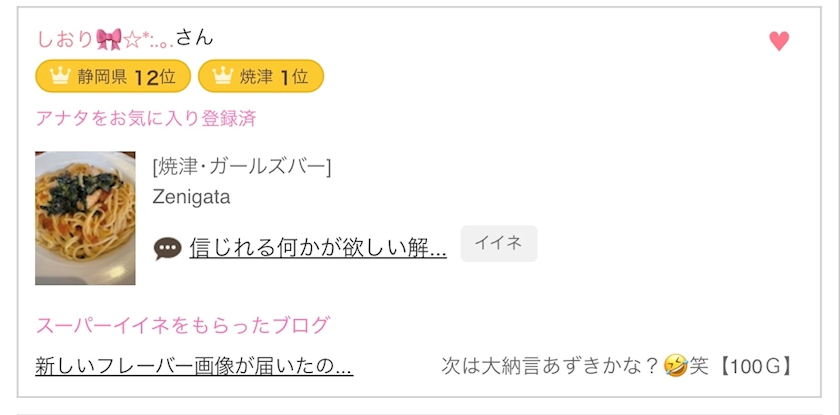Click the crown icon beside 焼津
This screenshot has height=415, width=840.
222,76
